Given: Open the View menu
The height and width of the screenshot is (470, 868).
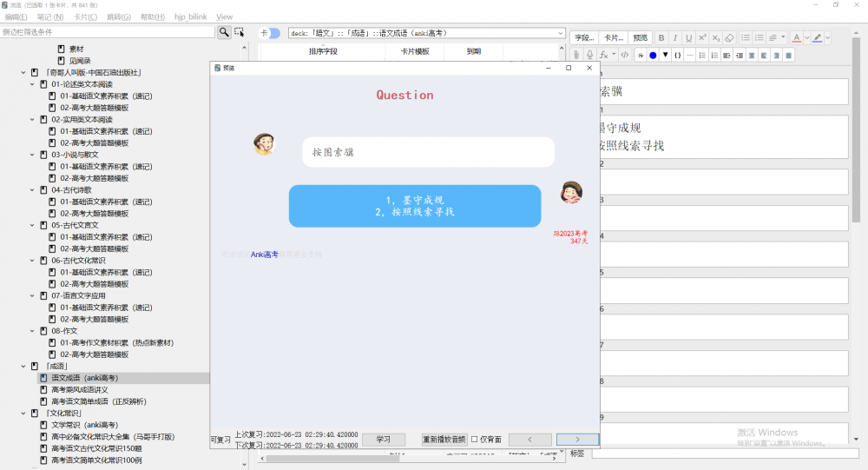Looking at the screenshot, I should click(x=224, y=17).
